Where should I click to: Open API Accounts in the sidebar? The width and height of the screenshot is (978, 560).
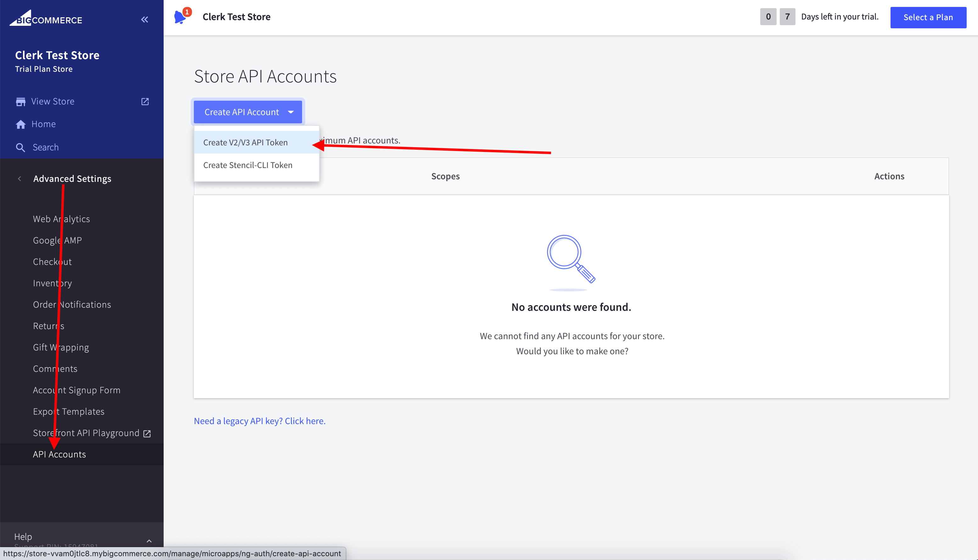59,454
